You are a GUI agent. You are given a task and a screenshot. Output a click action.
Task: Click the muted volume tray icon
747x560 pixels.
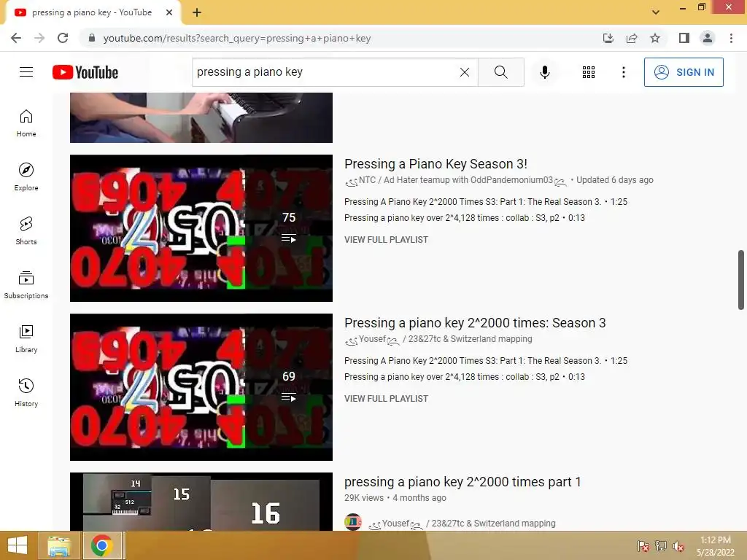coord(678,546)
